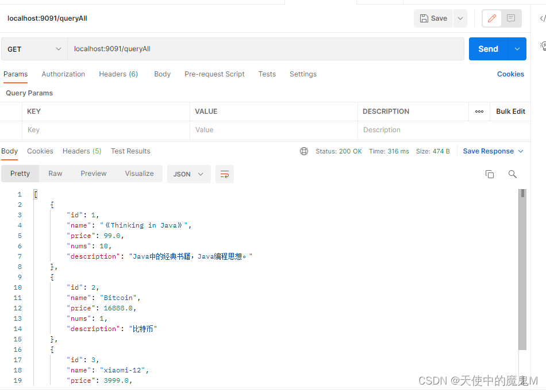This screenshot has width=546, height=392.
Task: Click the lightbulb info icon in right sidebar
Action: pos(543,46)
